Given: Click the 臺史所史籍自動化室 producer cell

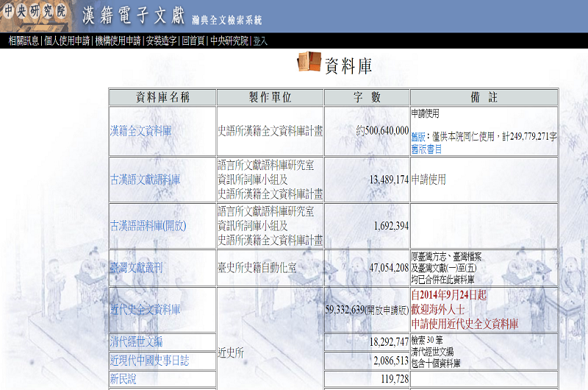Looking at the screenshot, I should tap(270, 268).
